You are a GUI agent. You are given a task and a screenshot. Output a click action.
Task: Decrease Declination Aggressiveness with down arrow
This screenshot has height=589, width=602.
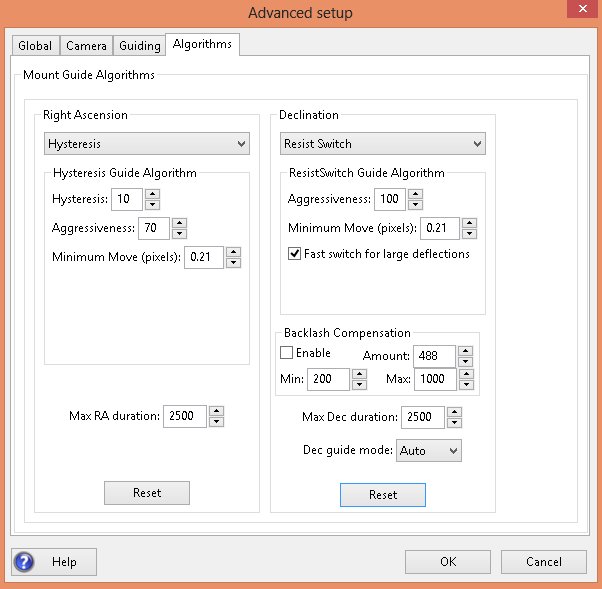pyautogui.click(x=415, y=204)
